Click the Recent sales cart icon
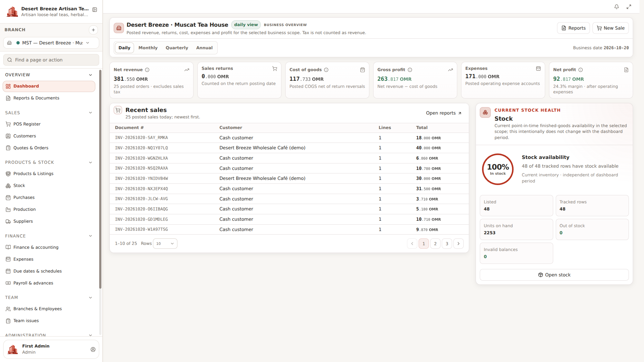Image resolution: width=644 pixels, height=362 pixels. pyautogui.click(x=118, y=110)
